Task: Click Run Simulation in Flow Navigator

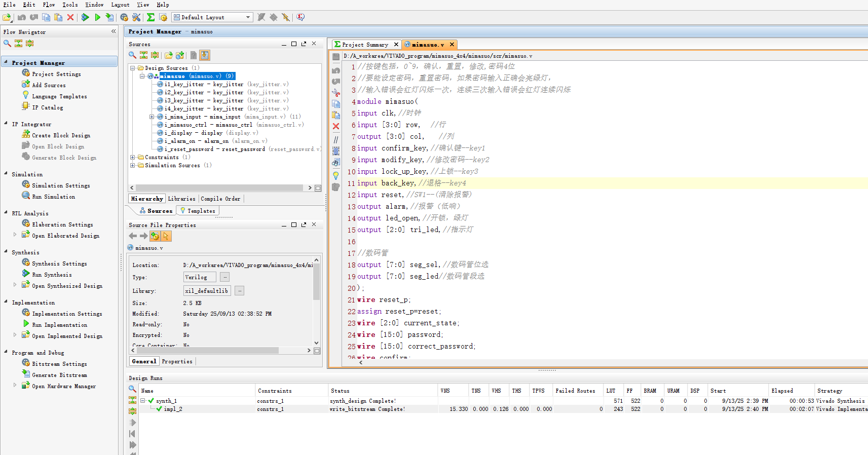Action: [x=53, y=197]
